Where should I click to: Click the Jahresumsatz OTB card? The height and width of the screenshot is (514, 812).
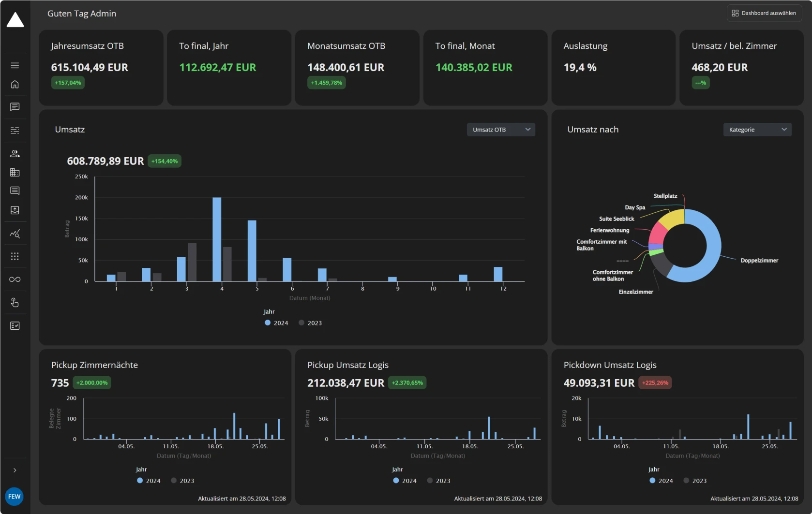101,67
